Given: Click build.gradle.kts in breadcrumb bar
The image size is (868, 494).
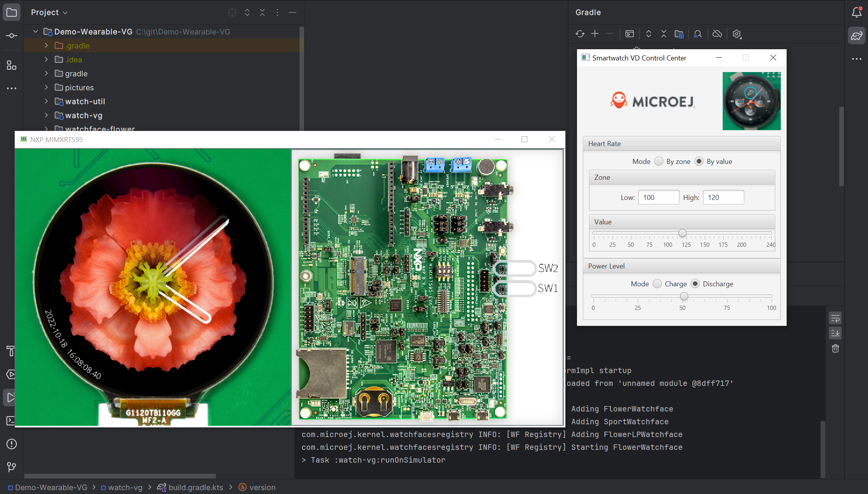Looking at the screenshot, I should (x=196, y=487).
